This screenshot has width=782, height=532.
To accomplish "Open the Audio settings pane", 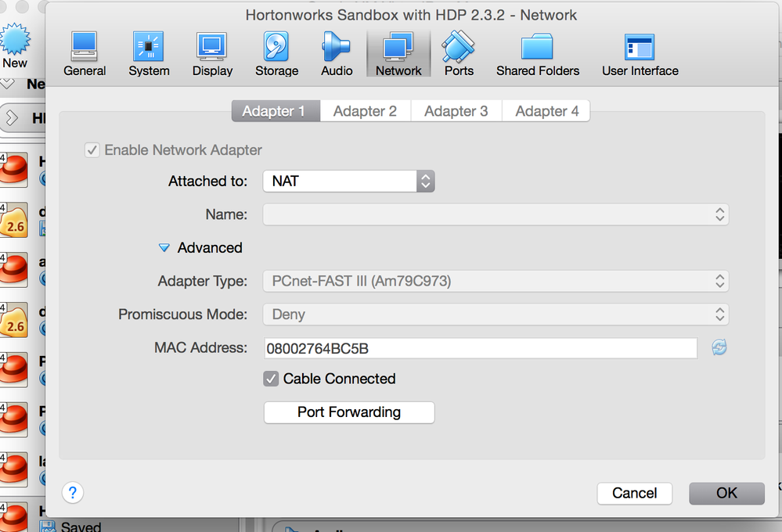I will point(337,54).
